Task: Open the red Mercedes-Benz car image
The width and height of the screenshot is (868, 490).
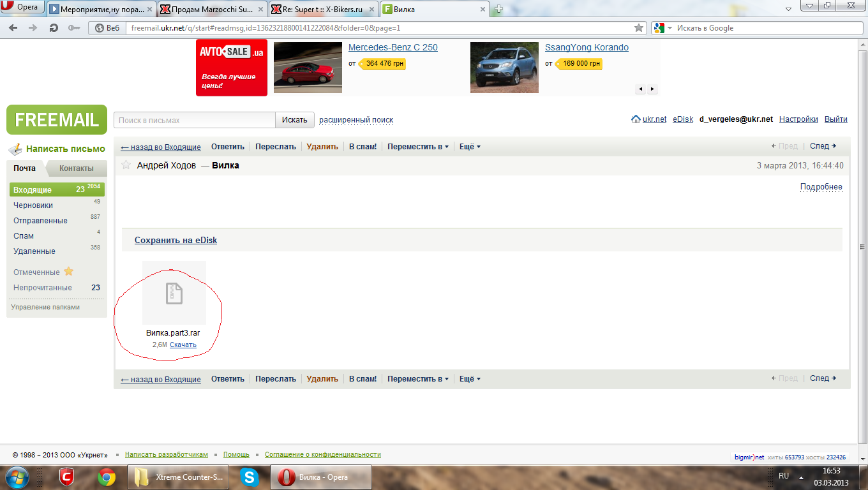Action: click(x=308, y=68)
